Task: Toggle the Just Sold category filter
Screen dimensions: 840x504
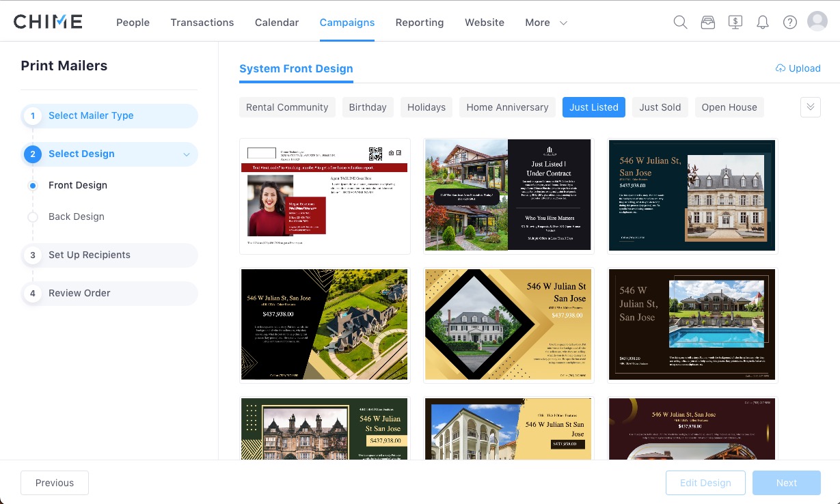Action: click(x=660, y=107)
